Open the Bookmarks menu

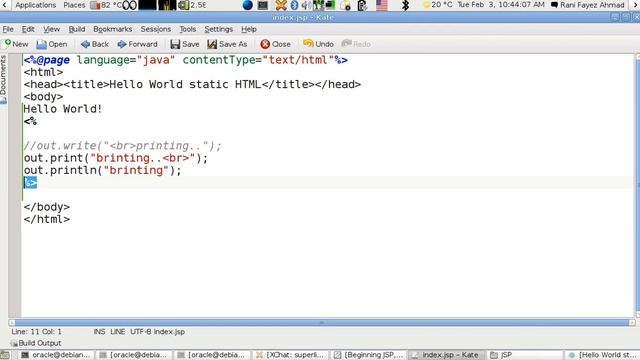(x=113, y=29)
